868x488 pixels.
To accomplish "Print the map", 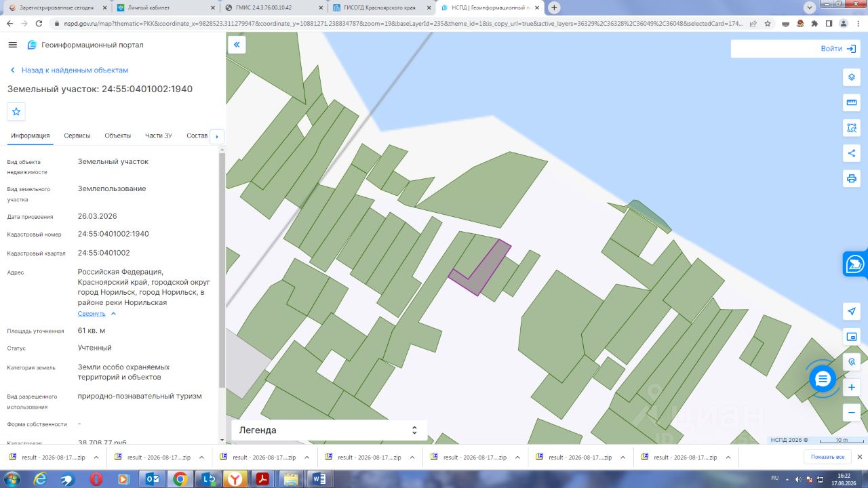I will click(x=852, y=178).
